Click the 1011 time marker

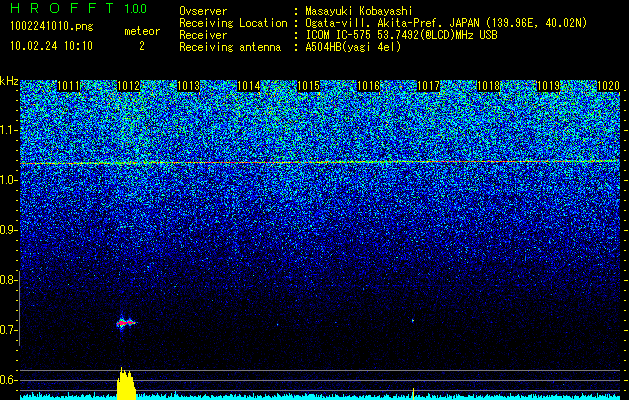(68, 86)
